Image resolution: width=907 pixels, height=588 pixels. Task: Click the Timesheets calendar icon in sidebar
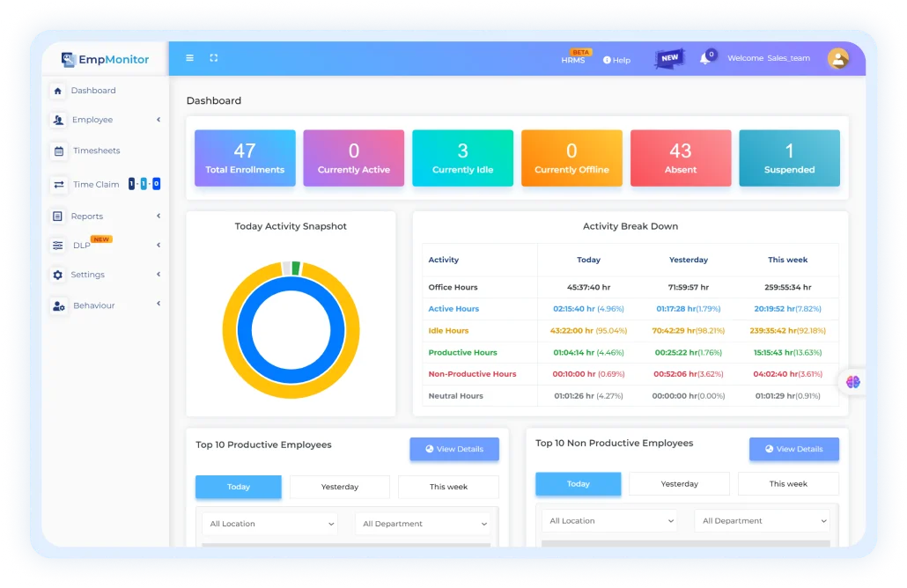pos(58,151)
